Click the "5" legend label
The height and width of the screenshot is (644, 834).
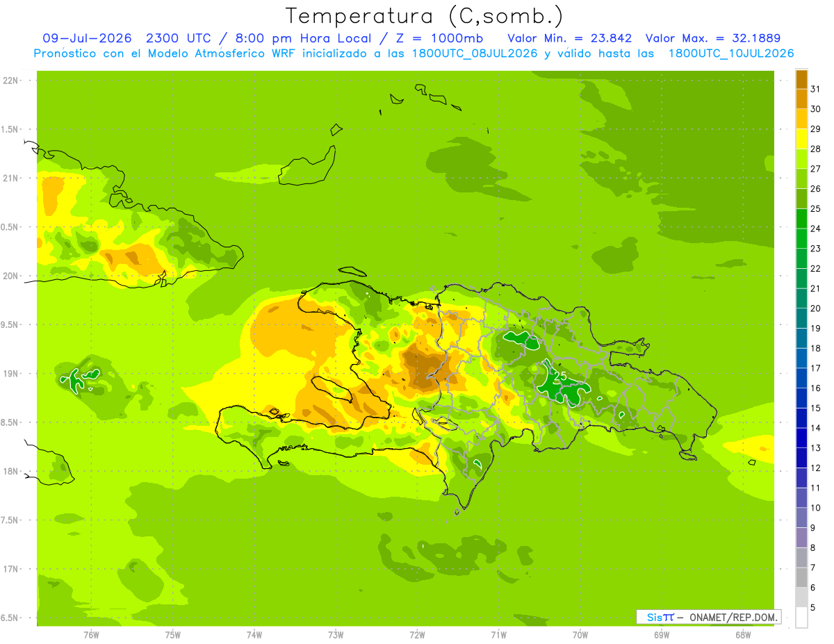click(x=813, y=608)
